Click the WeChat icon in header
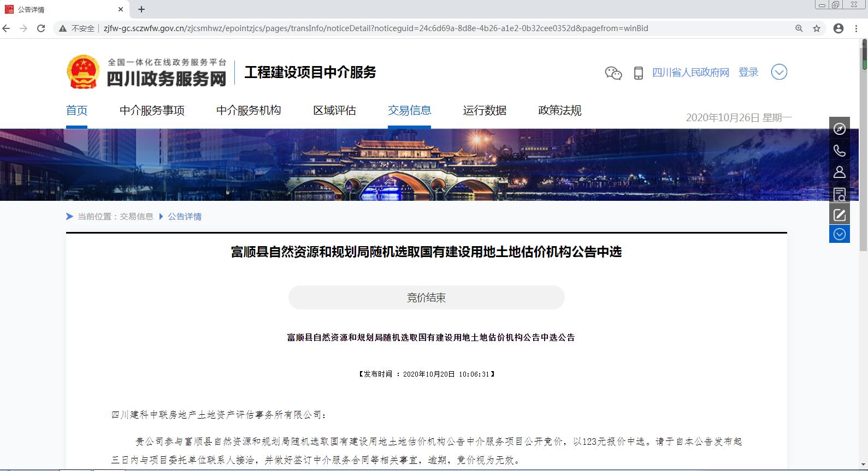Image resolution: width=868 pixels, height=471 pixels. click(x=613, y=73)
